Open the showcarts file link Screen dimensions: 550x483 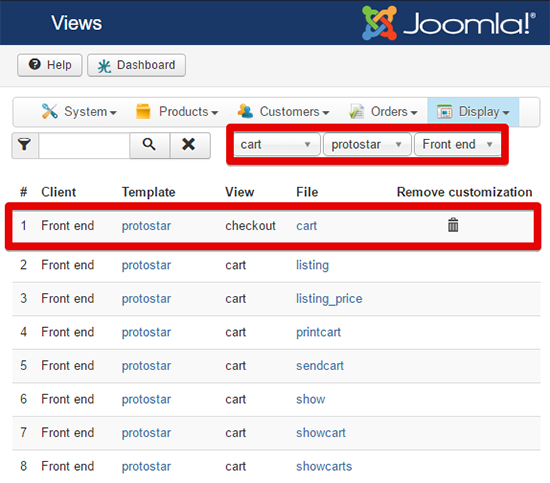tap(324, 466)
